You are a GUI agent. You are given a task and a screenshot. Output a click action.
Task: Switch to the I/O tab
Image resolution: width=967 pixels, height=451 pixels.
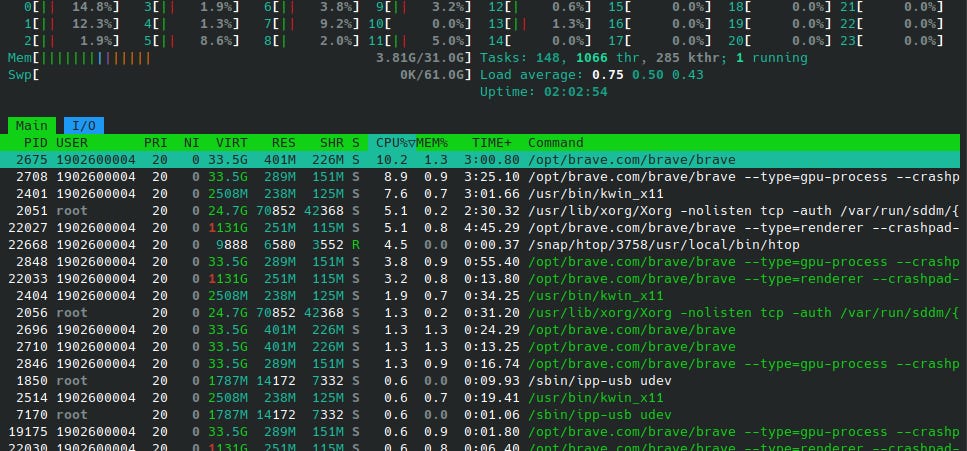tap(84, 125)
